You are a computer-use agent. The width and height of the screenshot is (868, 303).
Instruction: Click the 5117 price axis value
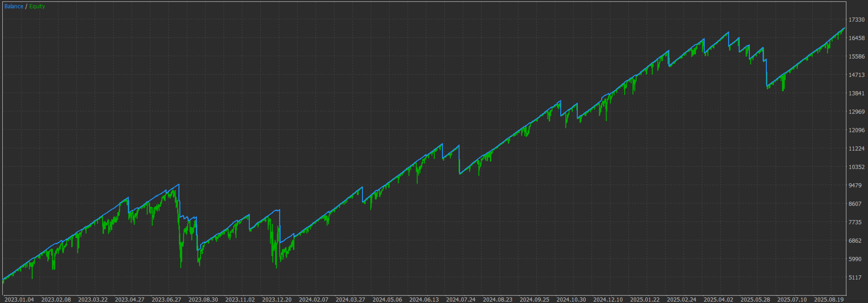click(x=855, y=278)
